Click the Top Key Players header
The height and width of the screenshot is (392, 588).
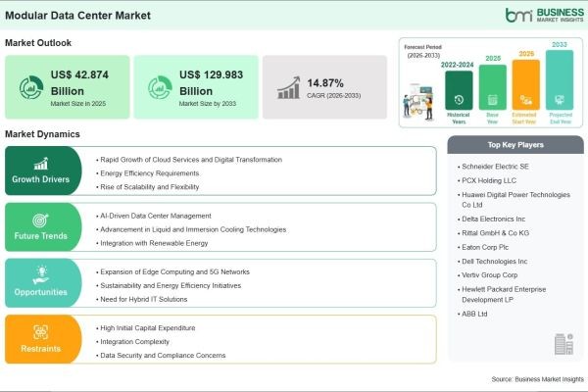(515, 145)
